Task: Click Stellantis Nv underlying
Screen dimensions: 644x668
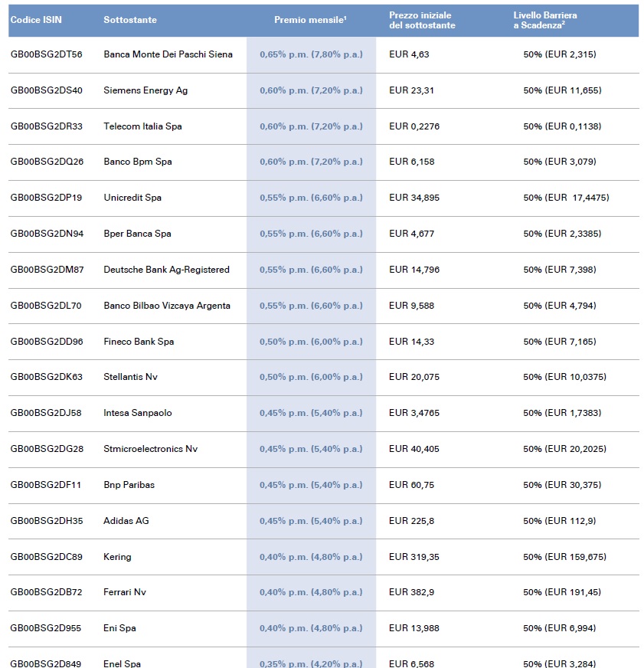Action: 130,377
